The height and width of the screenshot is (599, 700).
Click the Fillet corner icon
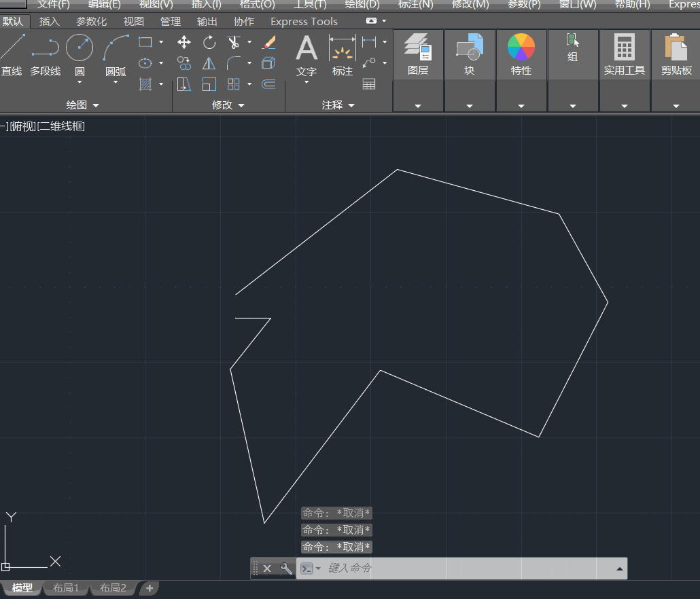coord(234,63)
